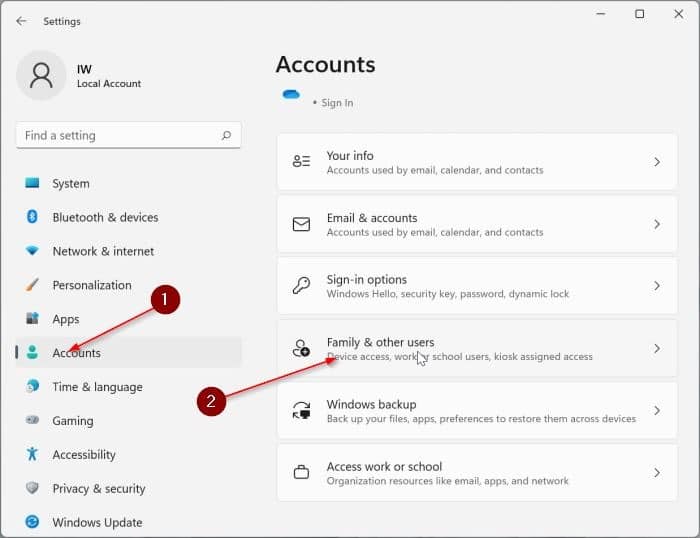The width and height of the screenshot is (700, 538).
Task: Open Access work or school
Action: (477, 472)
